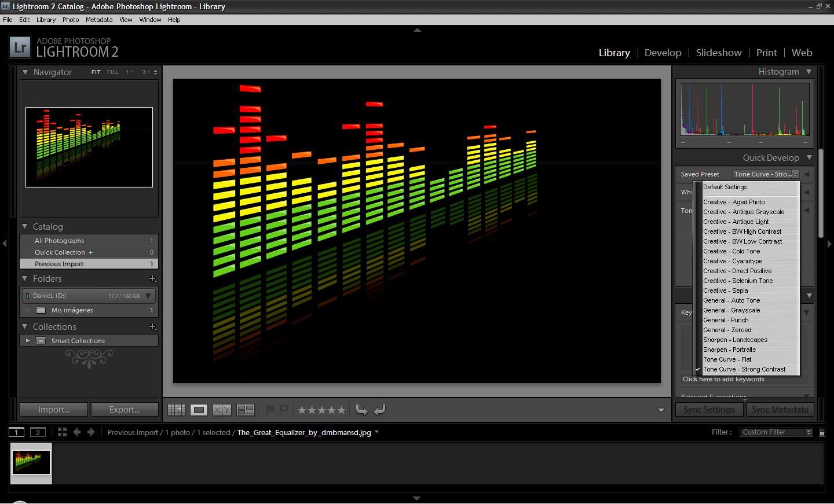Click the Export... button

(x=125, y=410)
